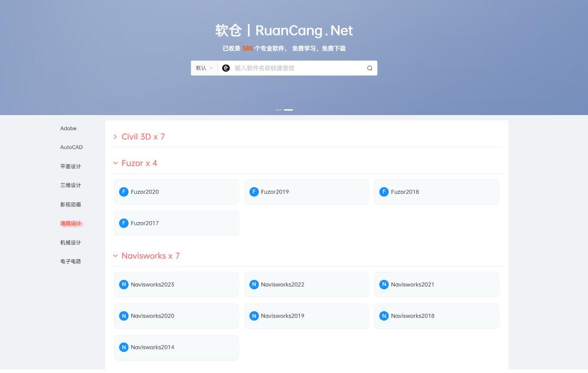Select the 三维设计 category

(x=71, y=185)
